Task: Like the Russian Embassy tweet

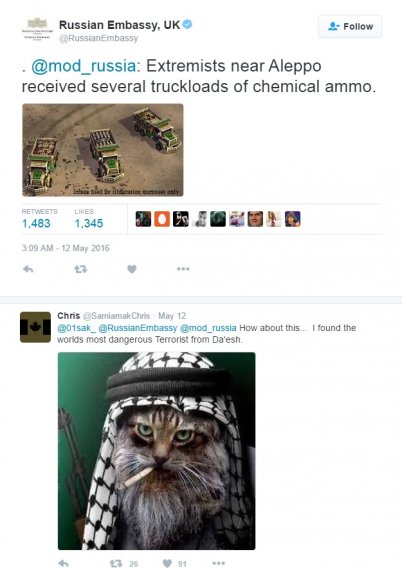Action: coord(132,269)
